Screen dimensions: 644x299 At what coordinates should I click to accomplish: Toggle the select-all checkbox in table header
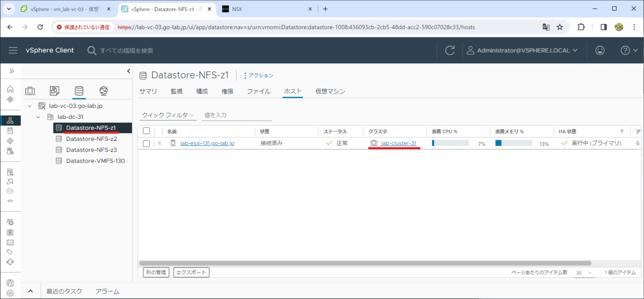click(x=146, y=131)
